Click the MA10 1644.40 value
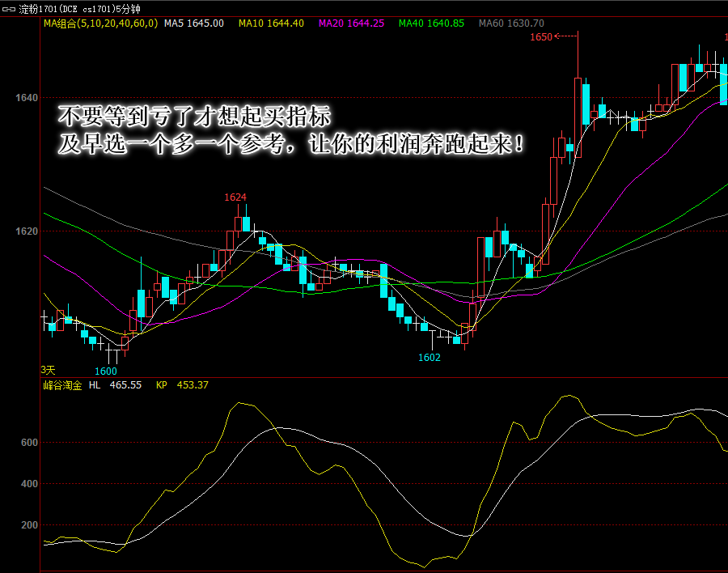This screenshot has height=573, width=728. tap(271, 23)
